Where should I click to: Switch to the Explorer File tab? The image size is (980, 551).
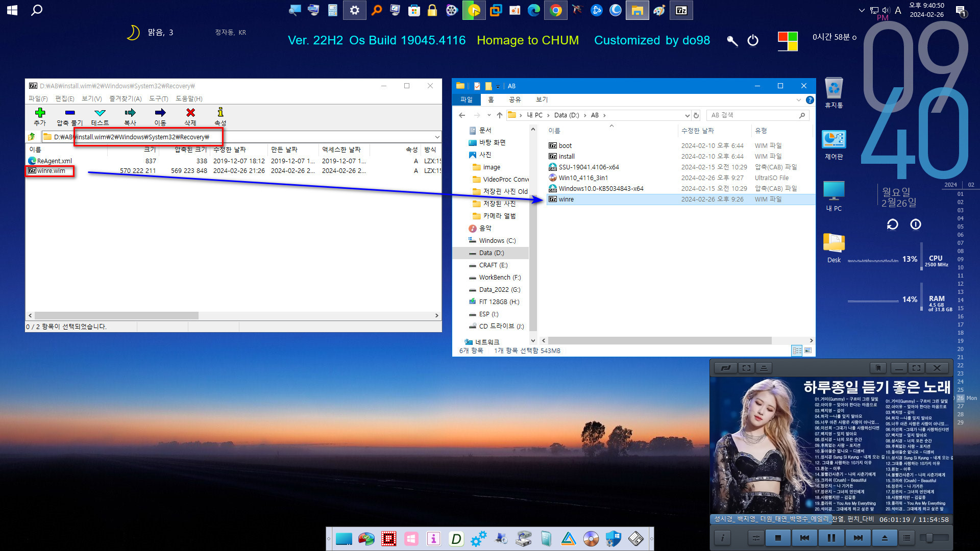coord(467,99)
